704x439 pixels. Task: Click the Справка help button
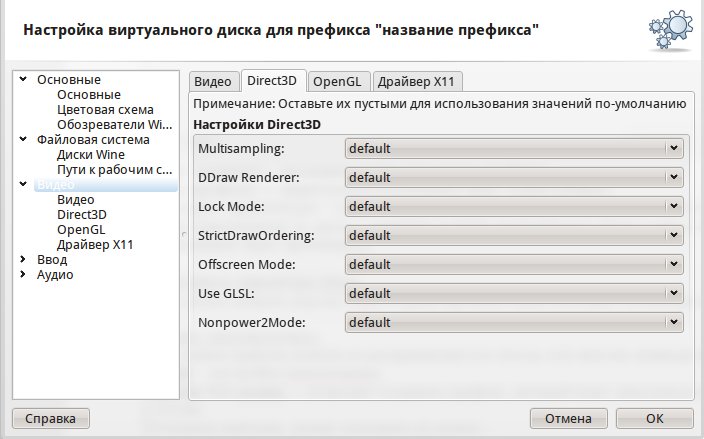(50, 418)
